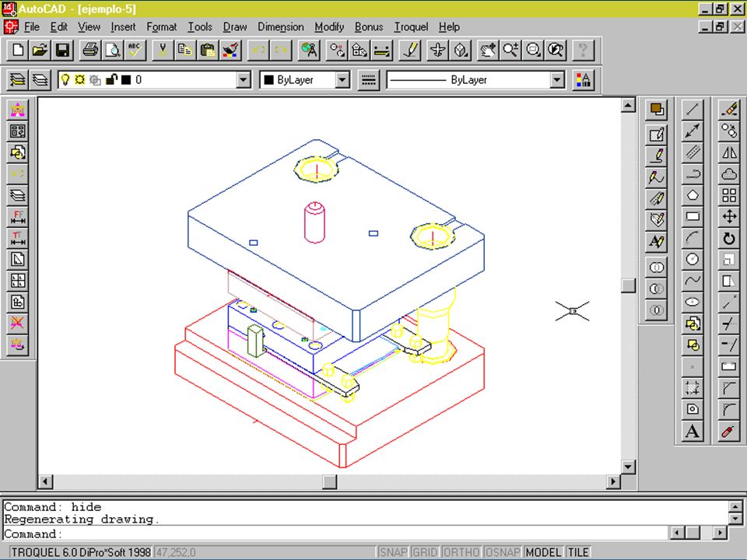Screen dimensions: 747x560
Task: Open the Layers dialog icon
Action: coord(40,80)
